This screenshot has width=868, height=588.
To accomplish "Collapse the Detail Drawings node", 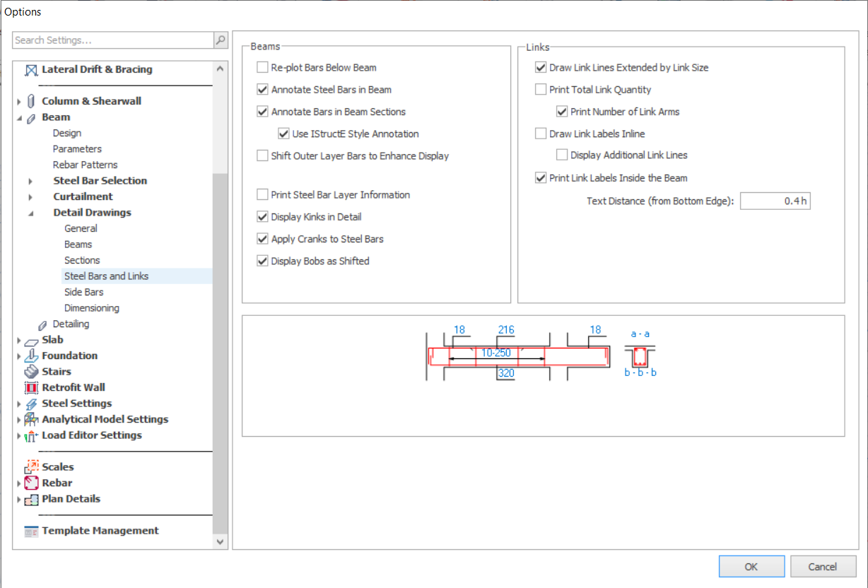I will coord(30,213).
